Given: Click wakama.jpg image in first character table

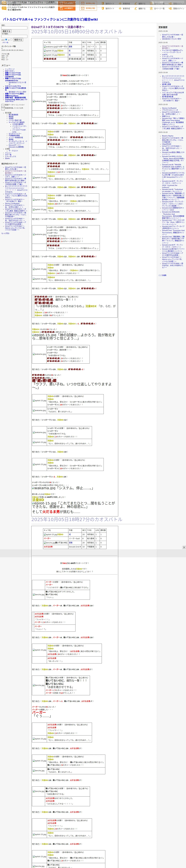Looking at the screenshot, I should (x=50, y=47).
